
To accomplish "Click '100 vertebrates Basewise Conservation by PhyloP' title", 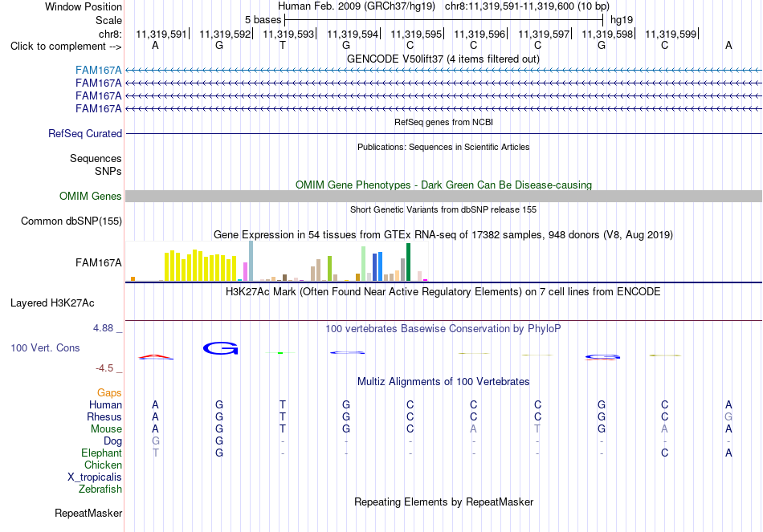I will [443, 329].
